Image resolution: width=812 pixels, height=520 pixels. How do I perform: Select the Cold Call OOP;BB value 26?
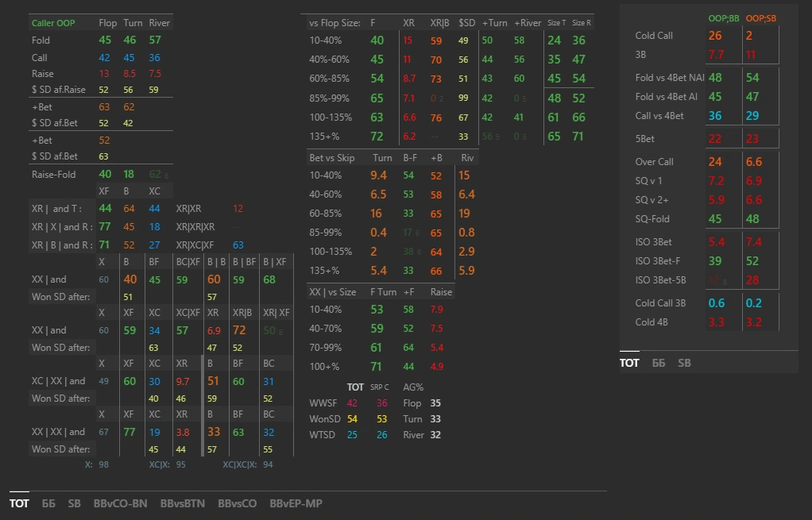(715, 36)
